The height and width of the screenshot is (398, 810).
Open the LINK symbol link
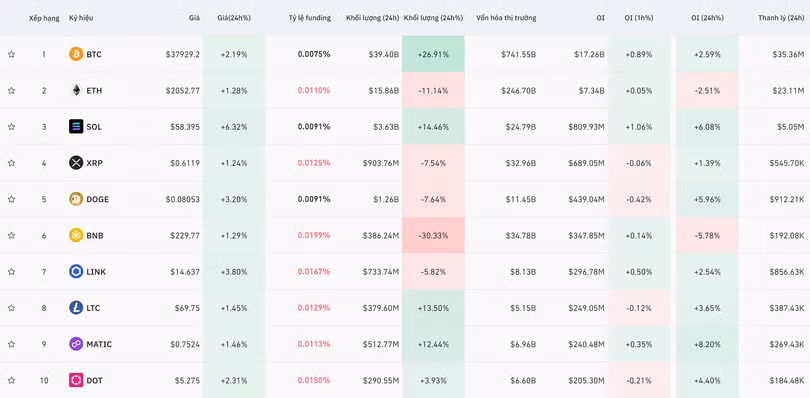click(x=96, y=272)
